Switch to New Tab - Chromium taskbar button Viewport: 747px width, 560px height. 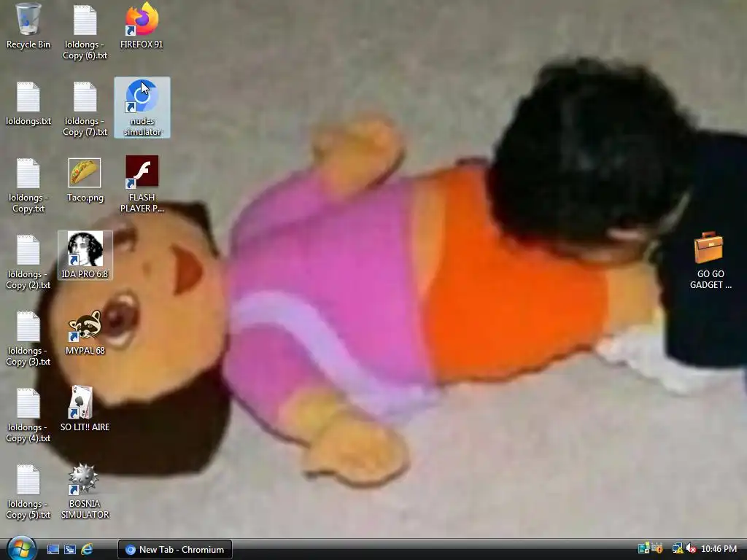[x=175, y=550]
